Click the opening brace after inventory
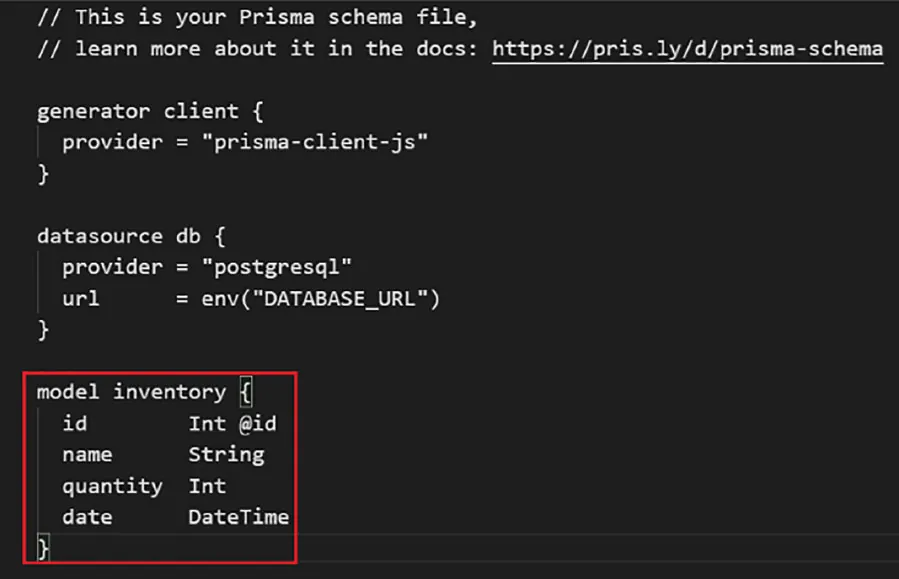The height and width of the screenshot is (579, 899). click(247, 392)
